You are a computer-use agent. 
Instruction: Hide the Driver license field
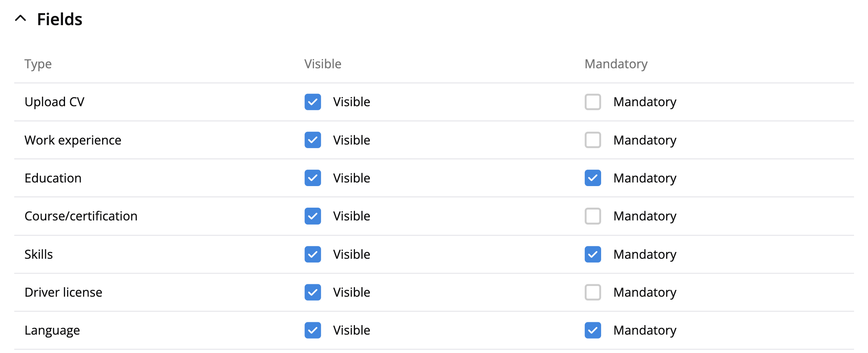(x=313, y=292)
